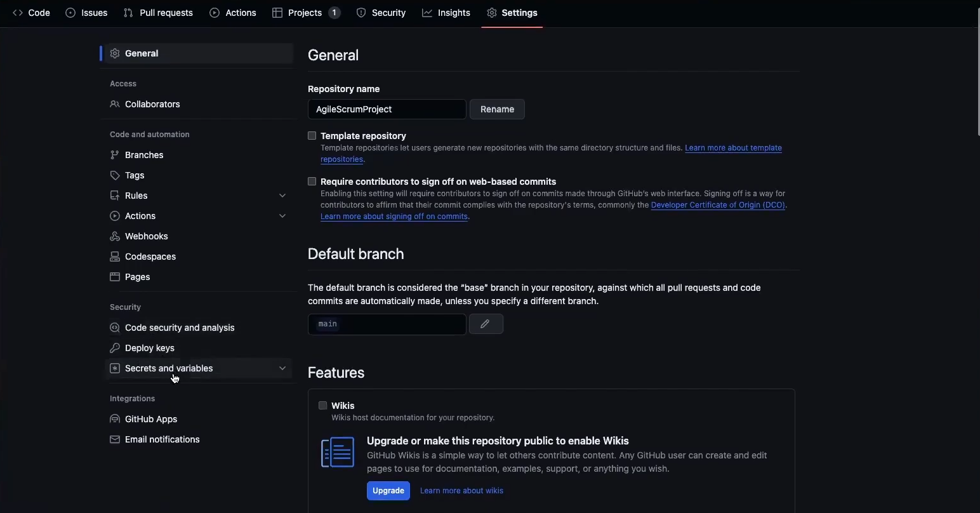Click the Email notifications envelope icon
This screenshot has height=513, width=980.
pos(115,439)
